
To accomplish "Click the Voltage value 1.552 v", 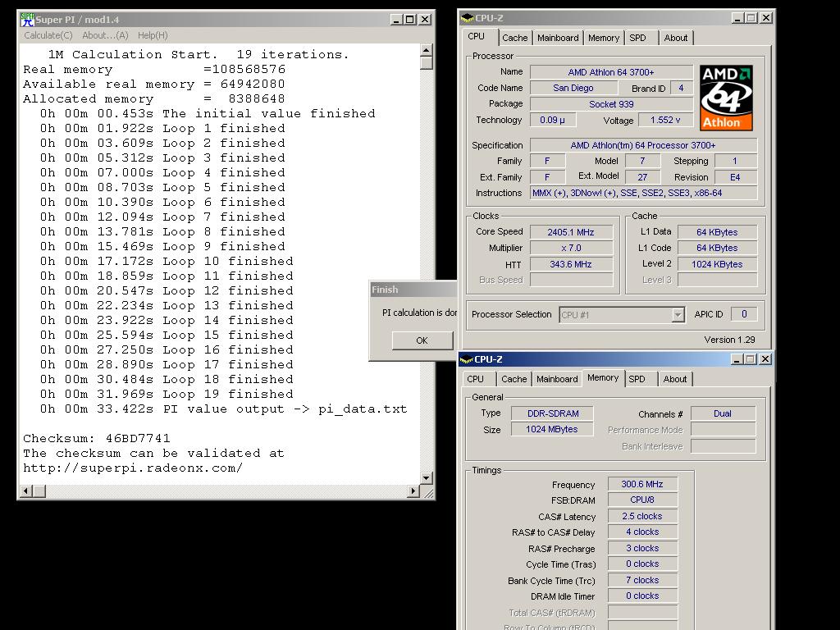I will coord(665,120).
